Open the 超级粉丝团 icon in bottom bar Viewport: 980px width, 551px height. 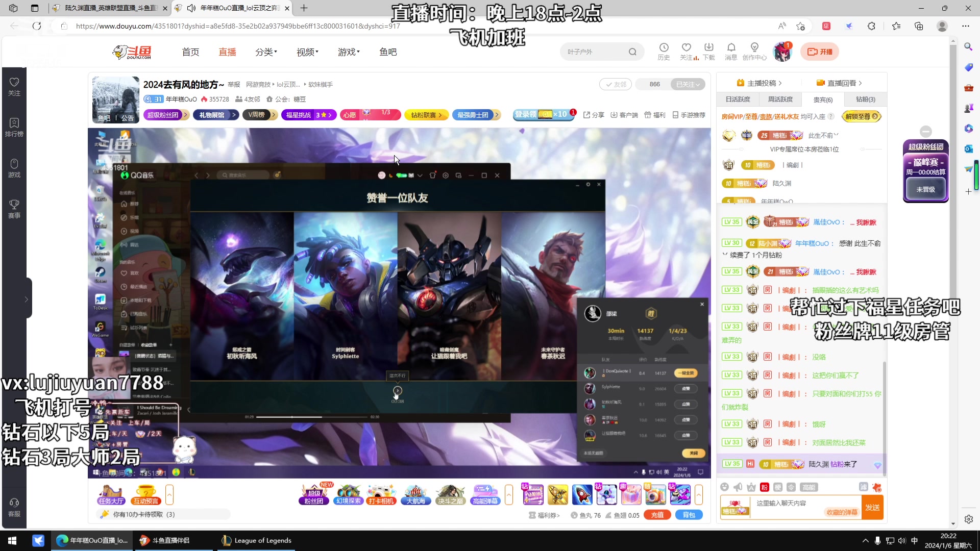pos(314,494)
